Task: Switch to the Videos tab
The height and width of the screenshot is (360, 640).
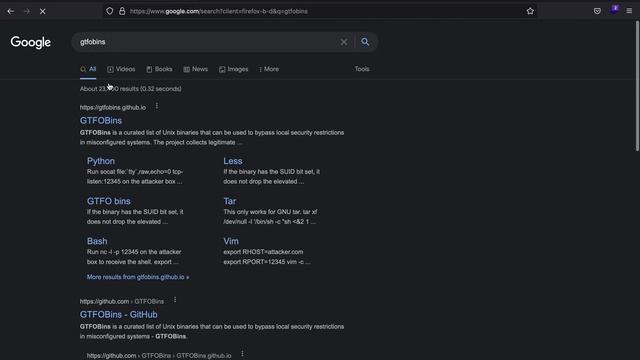Action: click(x=121, y=69)
